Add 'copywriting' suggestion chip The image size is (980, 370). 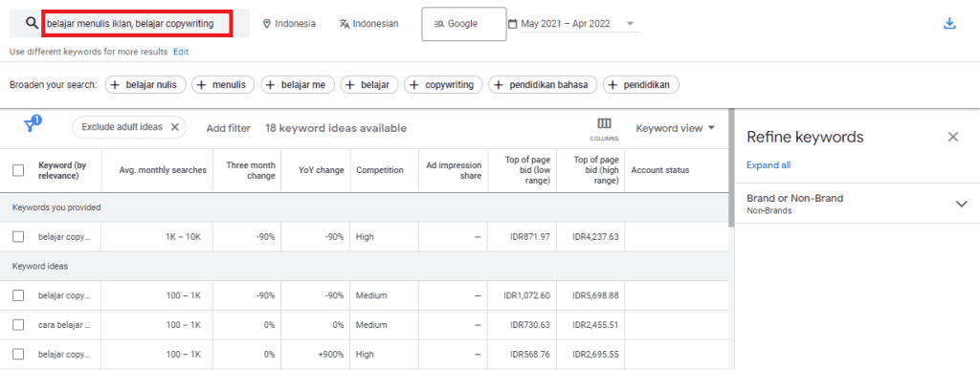[x=444, y=85]
